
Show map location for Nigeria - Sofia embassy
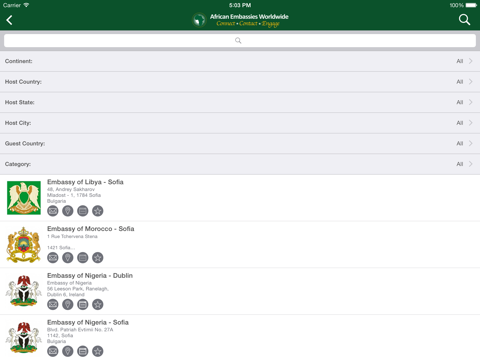(x=68, y=351)
